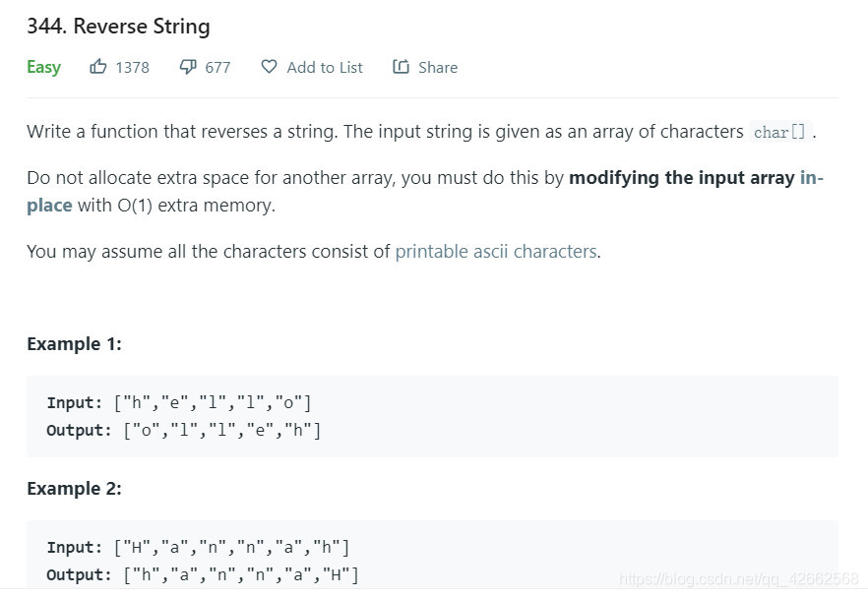Open the Add to List option
Viewport: 868px width, 597px height.
tap(324, 67)
